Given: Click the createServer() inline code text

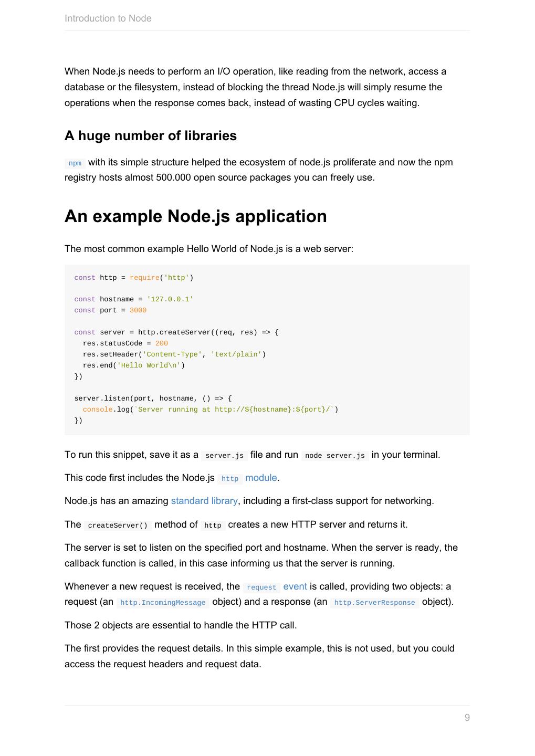Looking at the screenshot, I should [118, 526].
